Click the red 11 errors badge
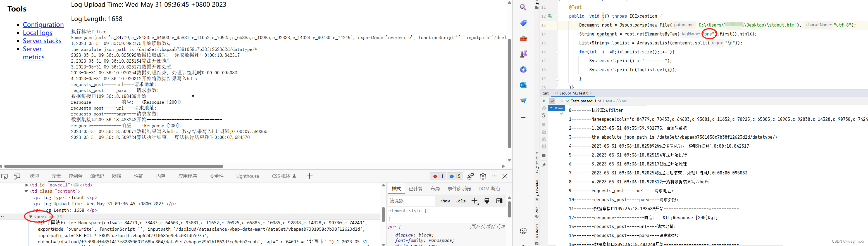 point(438,176)
